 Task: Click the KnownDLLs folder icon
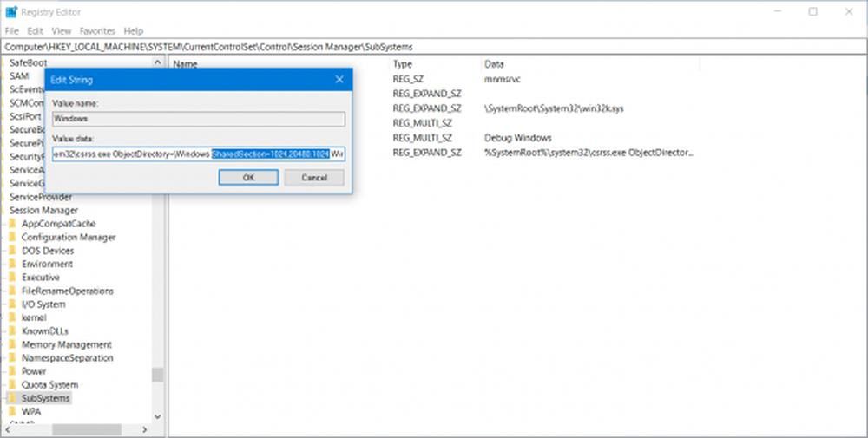pyautogui.click(x=12, y=331)
